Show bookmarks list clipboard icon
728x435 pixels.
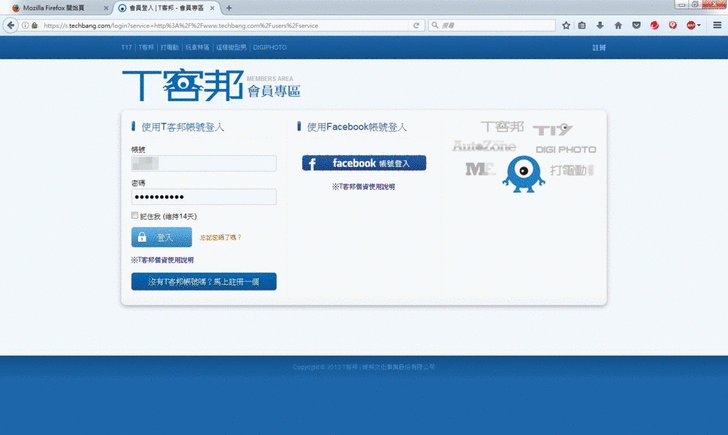(582, 26)
